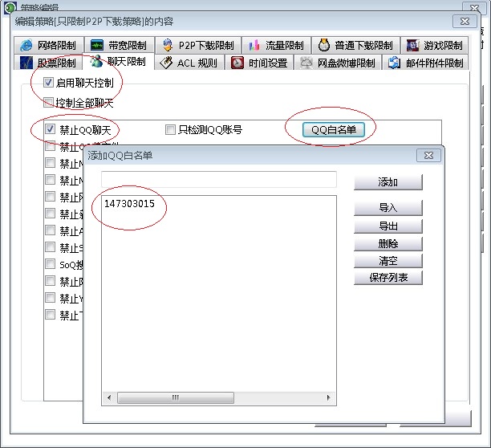Click the scrollbar right arrow
491x448 pixels.
point(328,397)
